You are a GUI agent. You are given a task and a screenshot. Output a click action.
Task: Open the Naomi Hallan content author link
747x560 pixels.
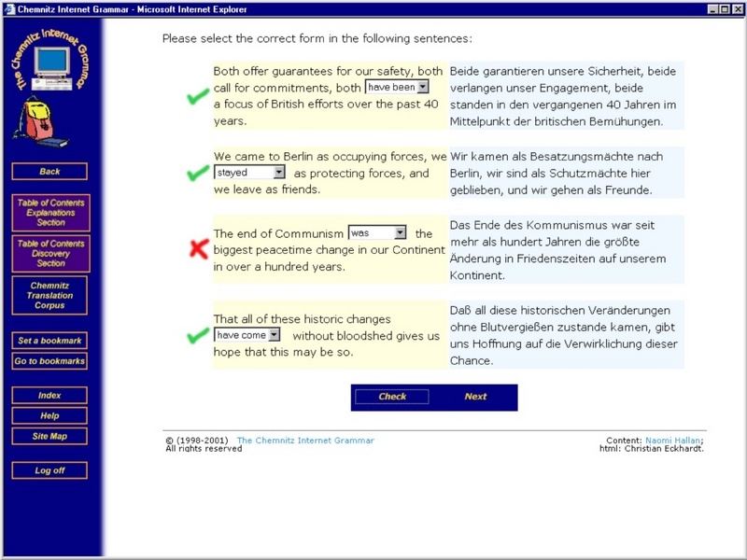(x=672, y=441)
